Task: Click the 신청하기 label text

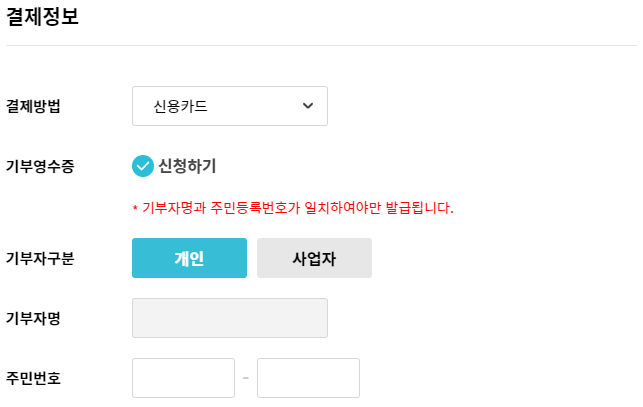Action: tap(187, 166)
